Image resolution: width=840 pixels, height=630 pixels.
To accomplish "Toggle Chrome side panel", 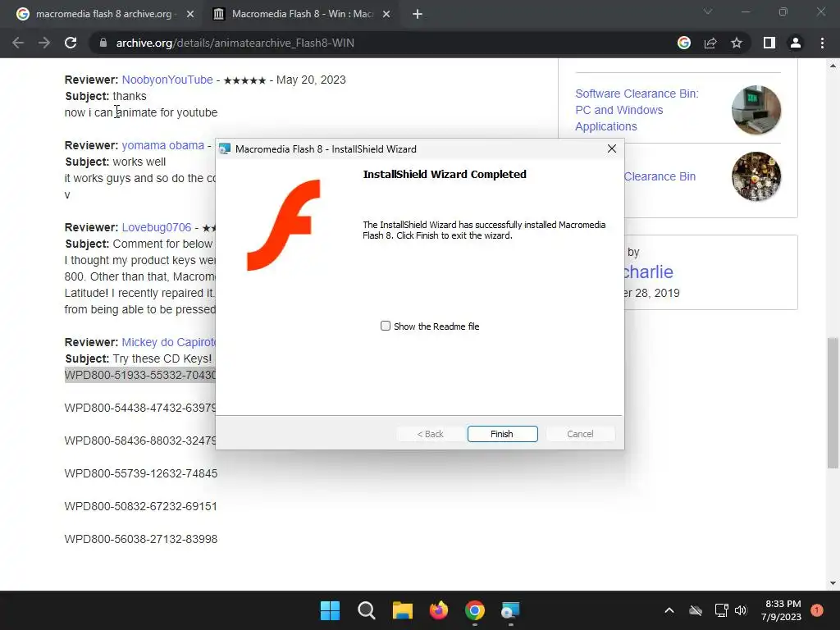I will (769, 43).
